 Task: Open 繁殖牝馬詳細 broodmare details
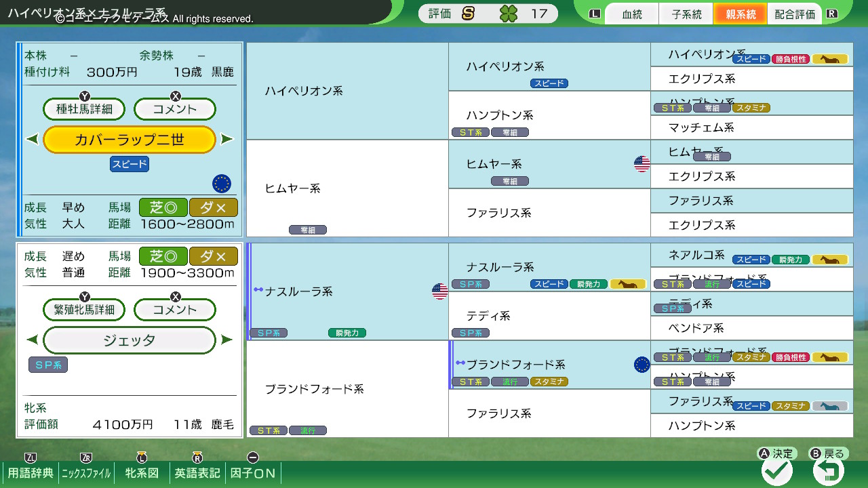[x=85, y=310]
